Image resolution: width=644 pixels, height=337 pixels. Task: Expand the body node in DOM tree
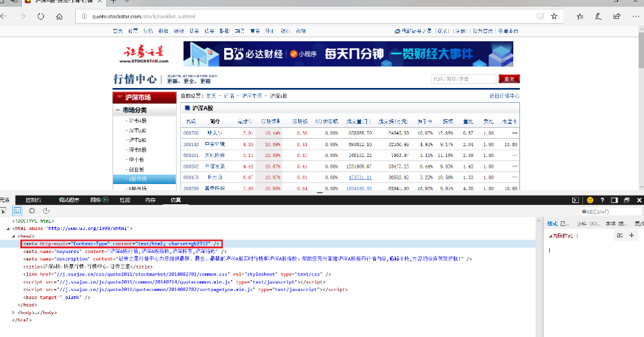pyautogui.click(x=14, y=313)
